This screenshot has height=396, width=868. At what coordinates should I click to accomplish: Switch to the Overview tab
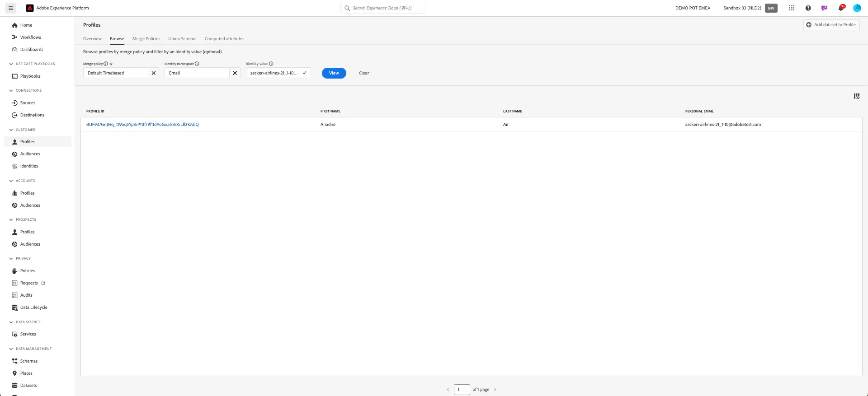92,39
